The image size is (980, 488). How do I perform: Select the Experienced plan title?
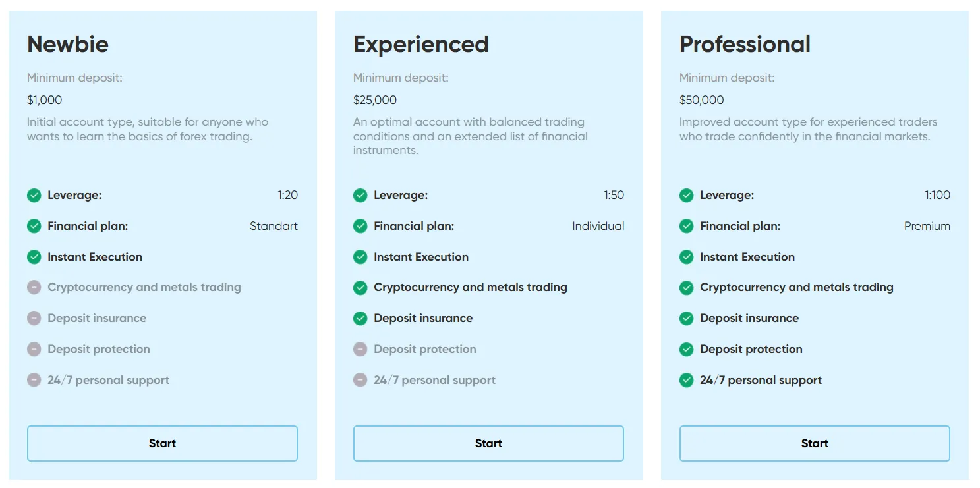click(421, 44)
